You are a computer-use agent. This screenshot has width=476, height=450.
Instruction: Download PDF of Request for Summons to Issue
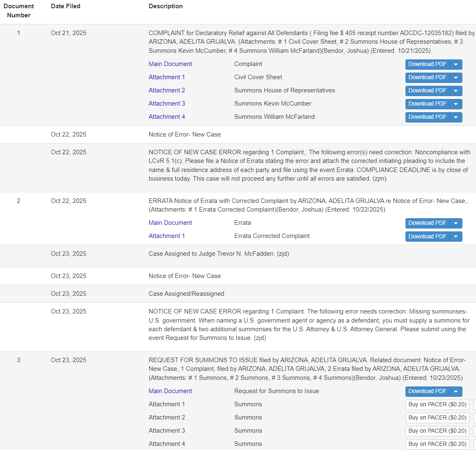427,391
